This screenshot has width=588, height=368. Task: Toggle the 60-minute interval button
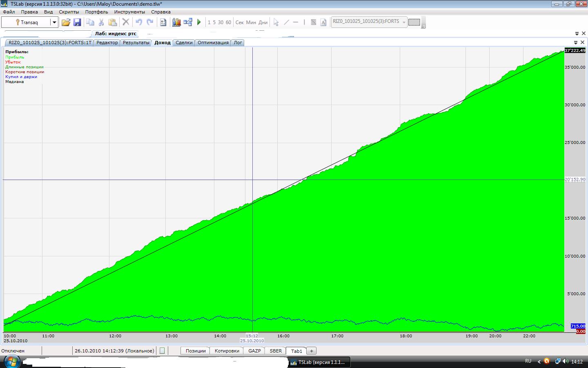click(228, 22)
